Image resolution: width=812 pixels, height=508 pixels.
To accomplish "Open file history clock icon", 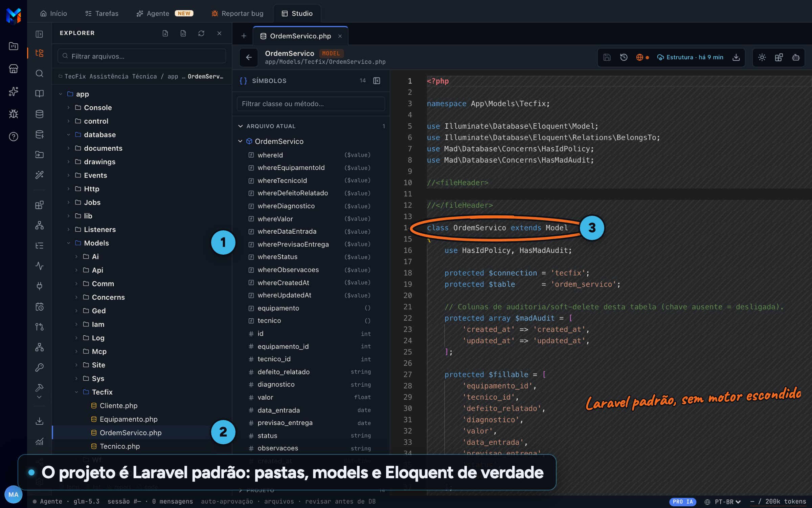I will coord(624,57).
